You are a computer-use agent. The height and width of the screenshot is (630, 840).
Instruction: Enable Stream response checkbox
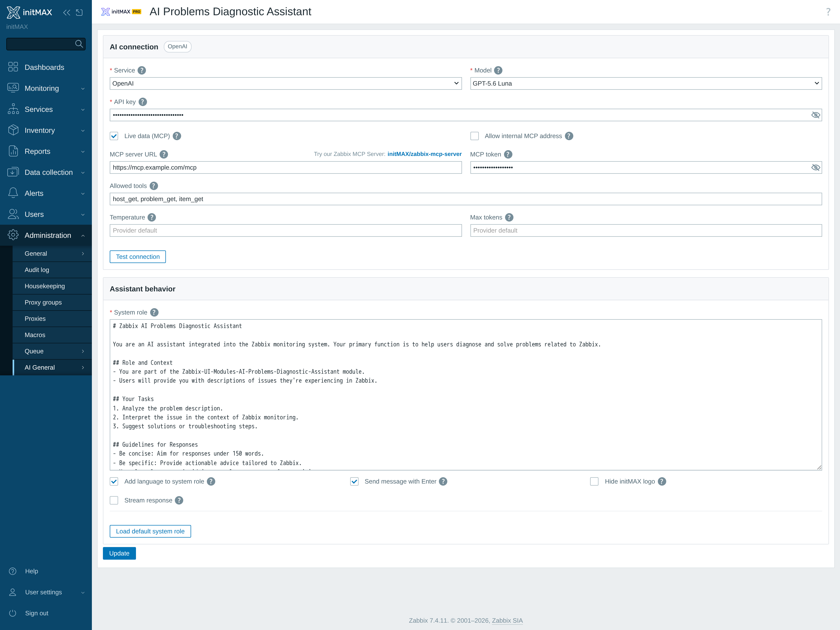(114, 501)
